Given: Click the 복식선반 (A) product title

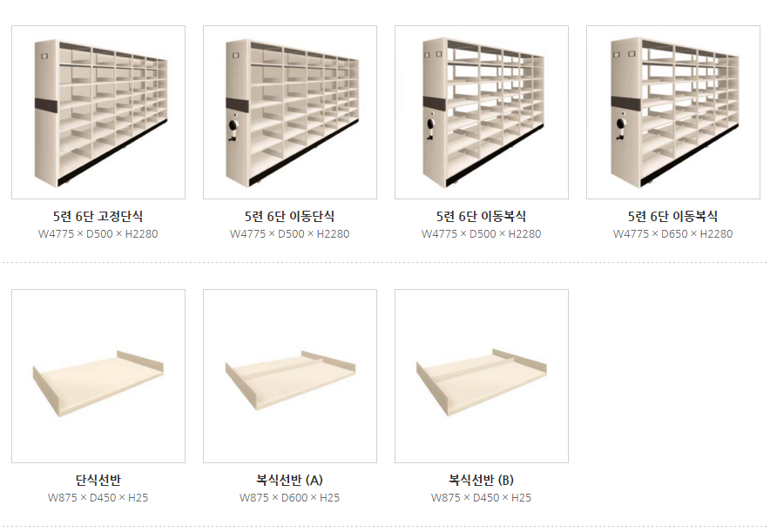Looking at the screenshot, I should [x=290, y=480].
